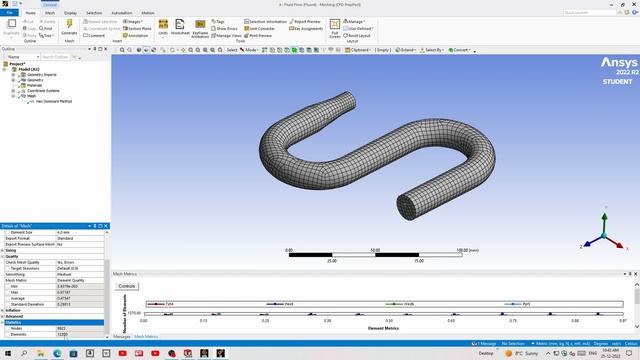Image resolution: width=640 pixels, height=360 pixels.
Task: Open Print Preview
Action: point(258,36)
